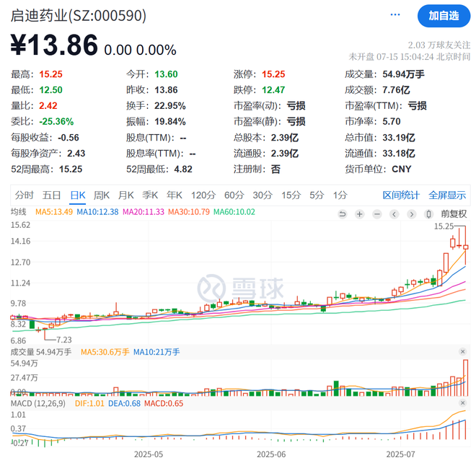The image size is (476, 463).
Task: Toggle candlestick chart style icon
Action: click(428, 214)
